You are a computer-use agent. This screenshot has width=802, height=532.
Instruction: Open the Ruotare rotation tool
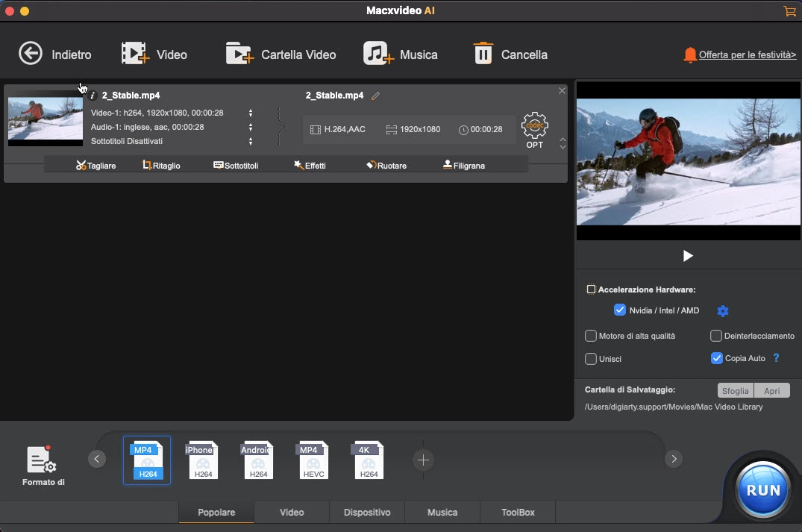tap(386, 165)
